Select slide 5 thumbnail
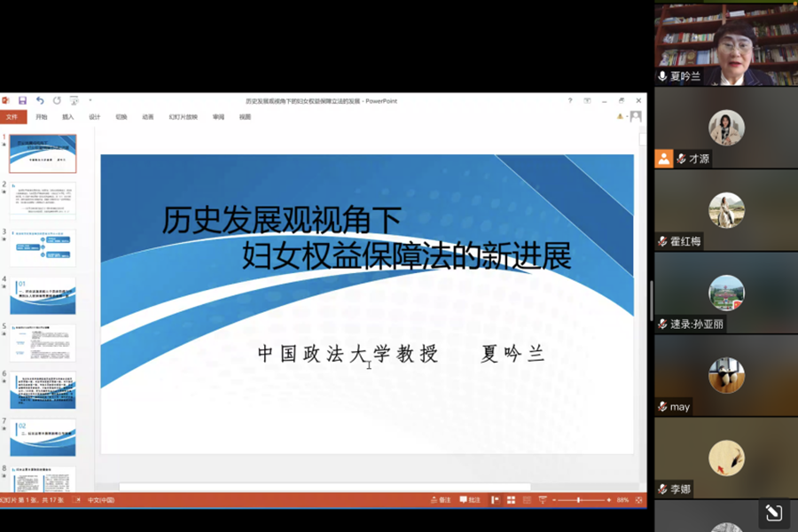This screenshot has height=532, width=798. [x=43, y=342]
